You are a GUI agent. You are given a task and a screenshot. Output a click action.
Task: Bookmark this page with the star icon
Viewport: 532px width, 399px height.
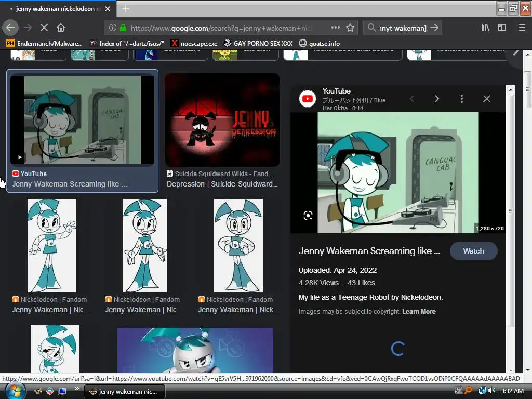pyautogui.click(x=350, y=28)
